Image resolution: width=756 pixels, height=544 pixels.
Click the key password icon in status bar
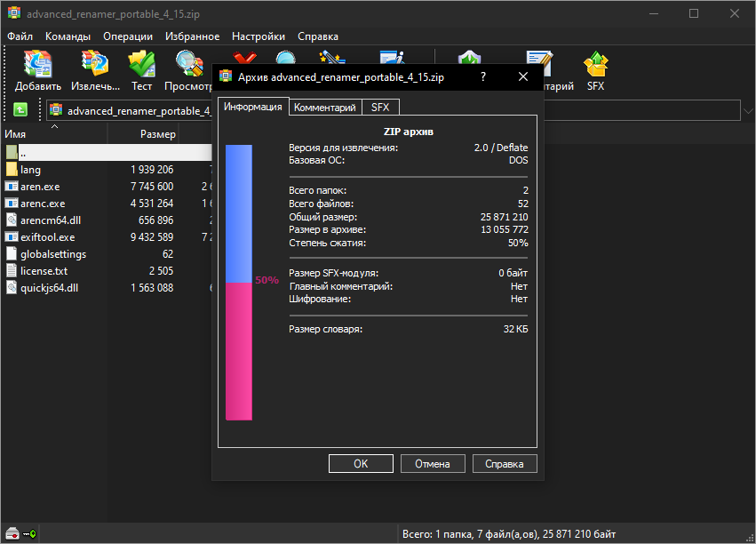30,533
